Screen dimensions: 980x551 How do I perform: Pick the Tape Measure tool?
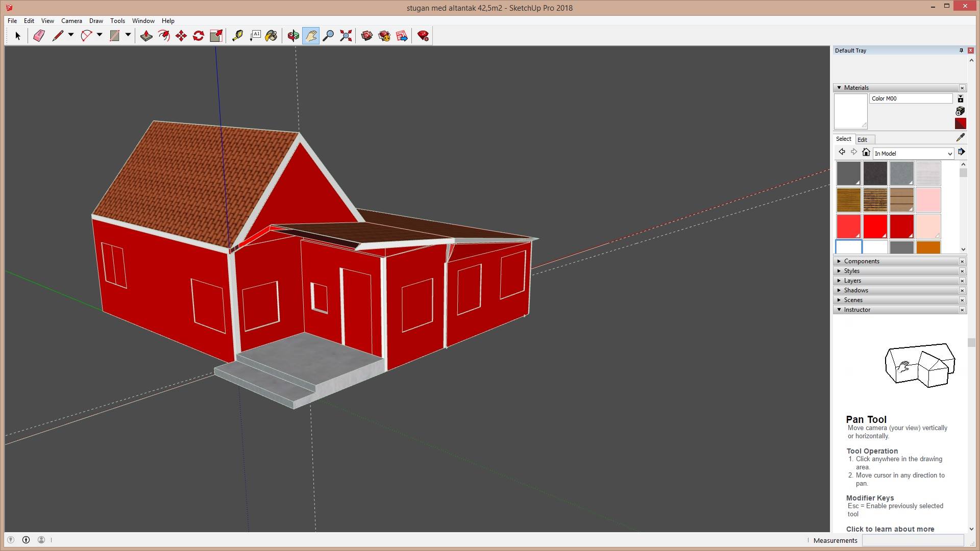[x=237, y=36]
